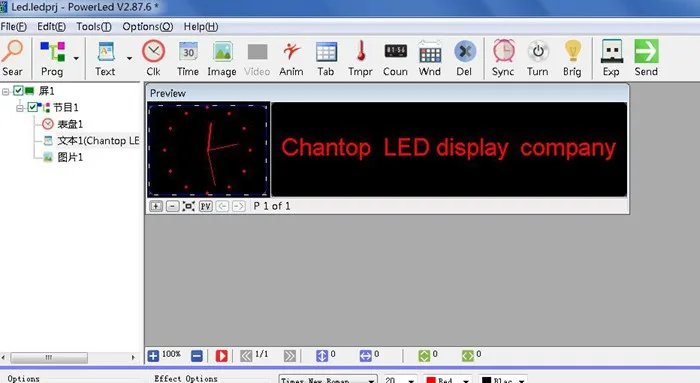The width and height of the screenshot is (700, 383).
Task: Open the font size 20 dropdown
Action: point(411,380)
